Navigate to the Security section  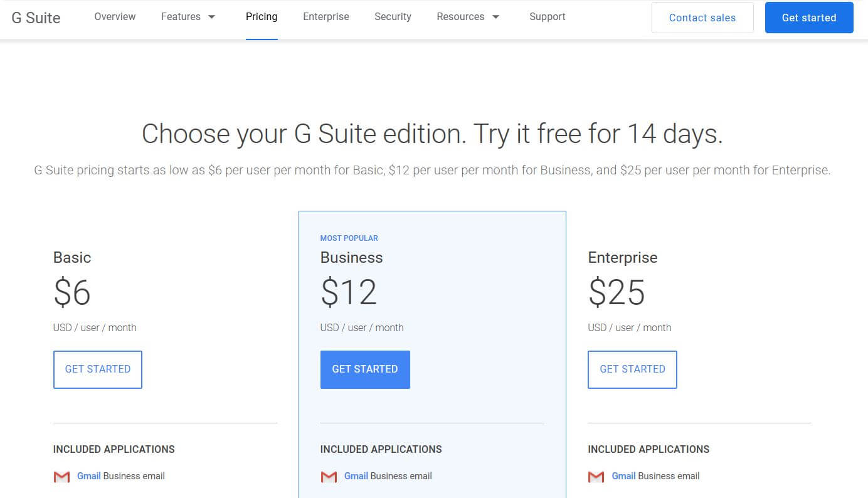point(393,17)
